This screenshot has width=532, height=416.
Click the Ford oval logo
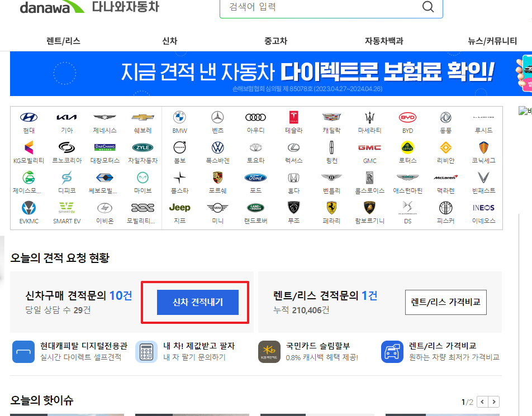(255, 178)
